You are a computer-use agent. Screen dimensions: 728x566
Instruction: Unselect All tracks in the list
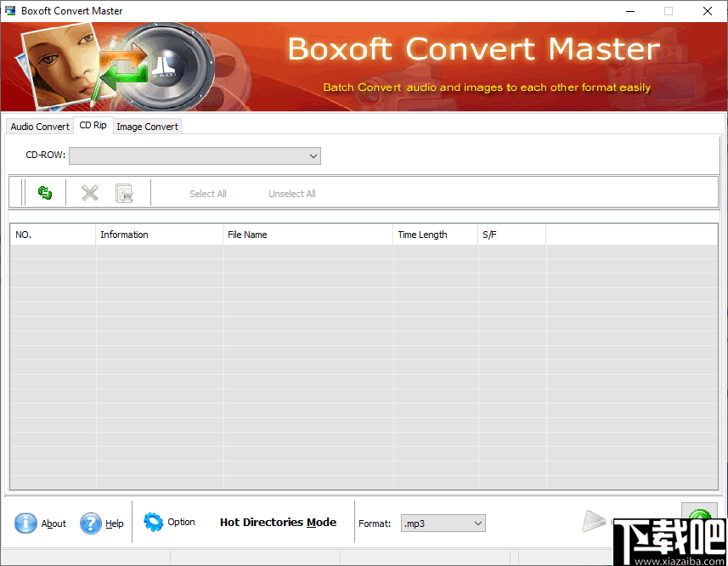pos(291,193)
